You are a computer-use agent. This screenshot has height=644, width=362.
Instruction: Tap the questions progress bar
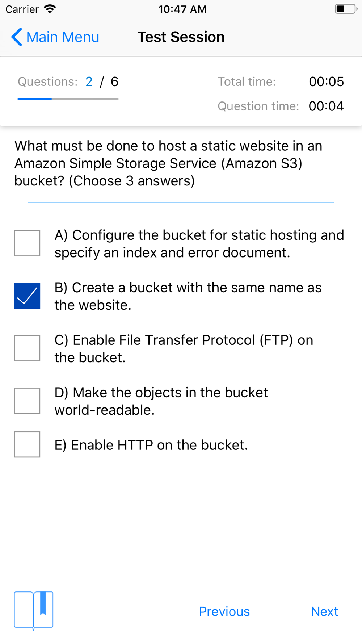68,99
